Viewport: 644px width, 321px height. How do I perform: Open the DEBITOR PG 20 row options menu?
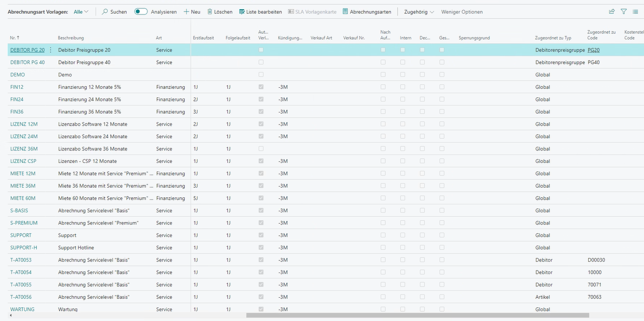pos(50,50)
